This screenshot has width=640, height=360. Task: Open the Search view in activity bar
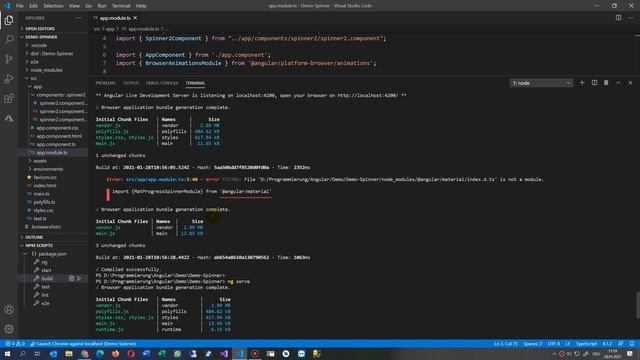click(9, 40)
